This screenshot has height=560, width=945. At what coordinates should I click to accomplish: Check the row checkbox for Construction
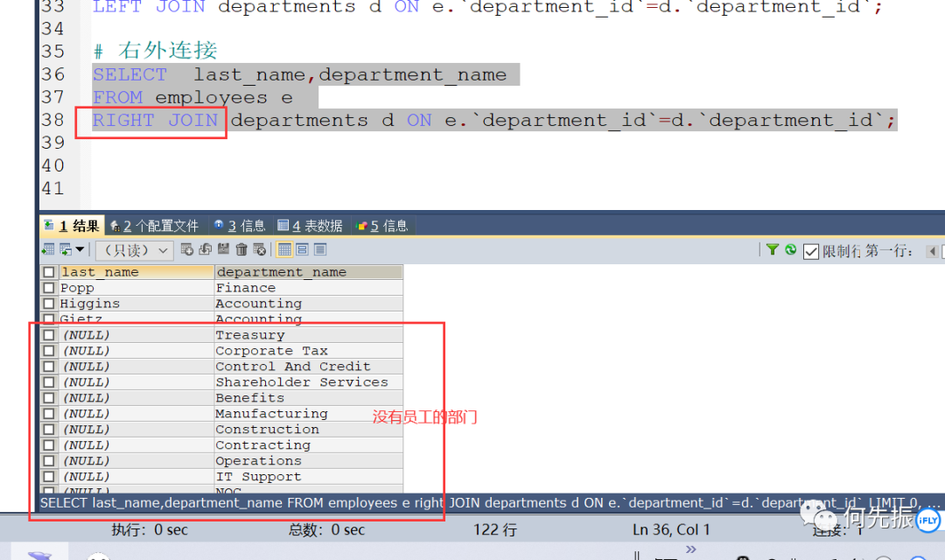(x=49, y=430)
